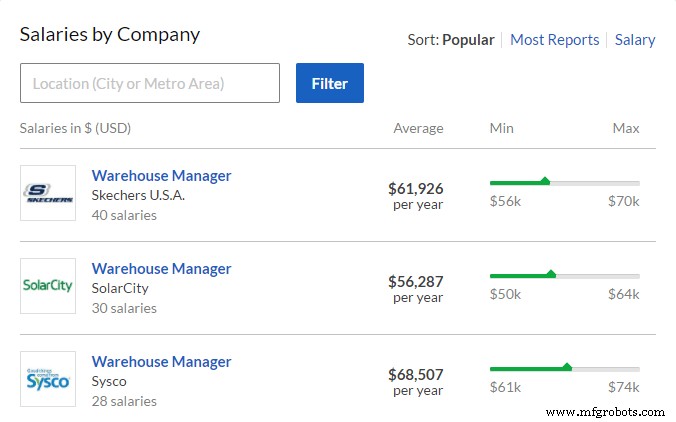Open Skechers Warehouse Manager link
This screenshot has width=676, height=422.
161,176
